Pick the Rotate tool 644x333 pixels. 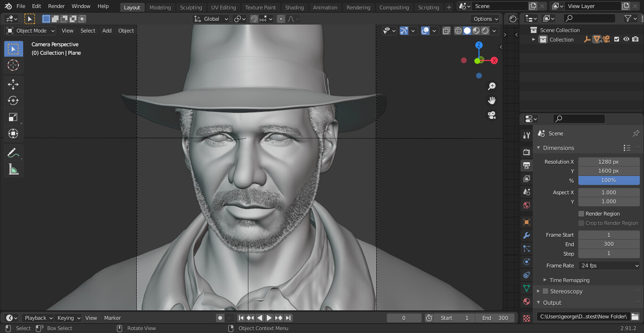13,100
